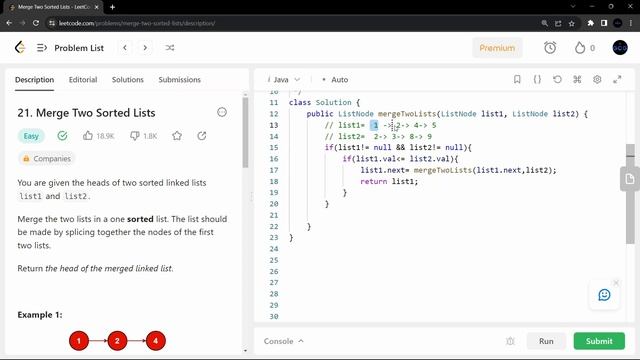Expand the Console panel

pyautogui.click(x=284, y=341)
